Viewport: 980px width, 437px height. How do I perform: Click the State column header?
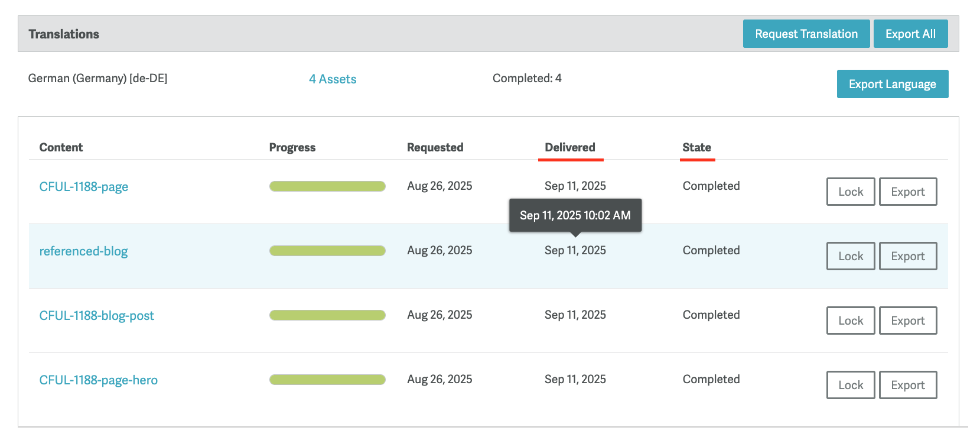click(x=696, y=147)
